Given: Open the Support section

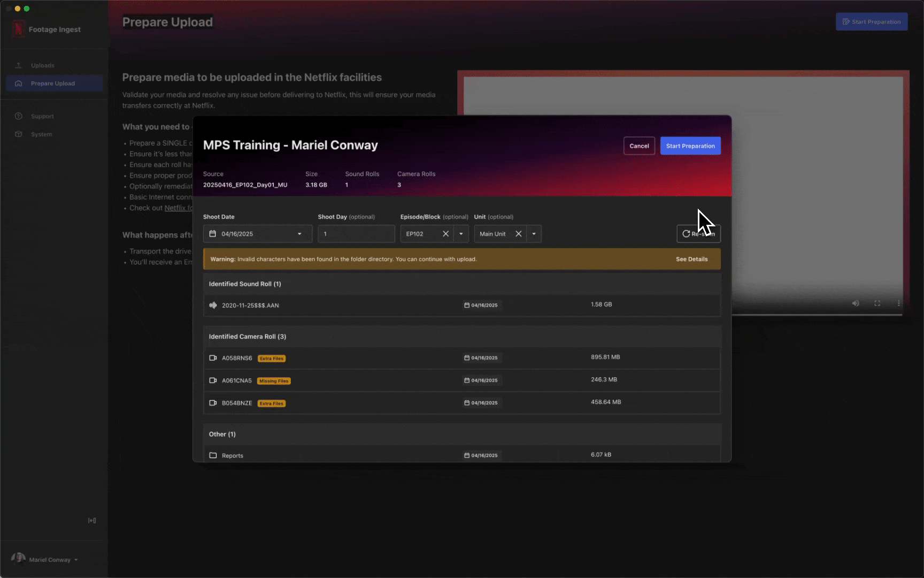Looking at the screenshot, I should (x=54, y=116).
